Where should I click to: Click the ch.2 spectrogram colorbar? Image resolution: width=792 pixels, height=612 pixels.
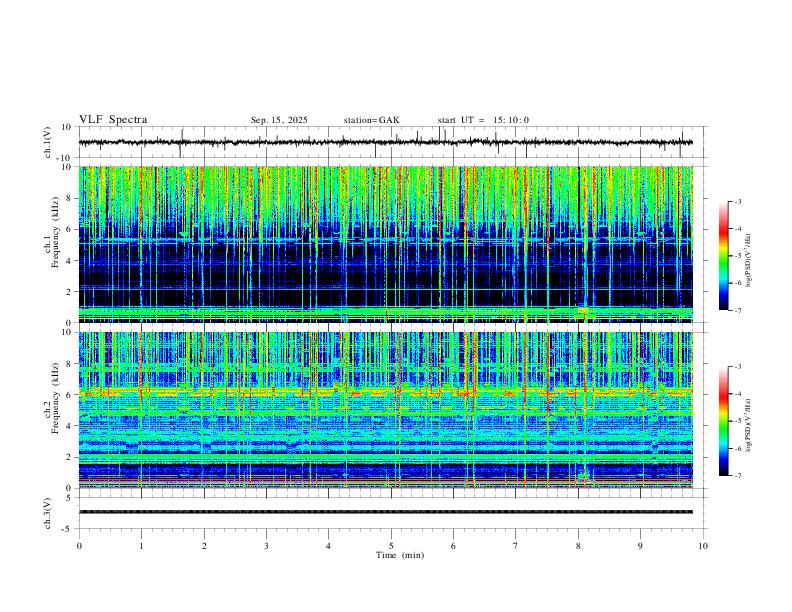point(723,421)
